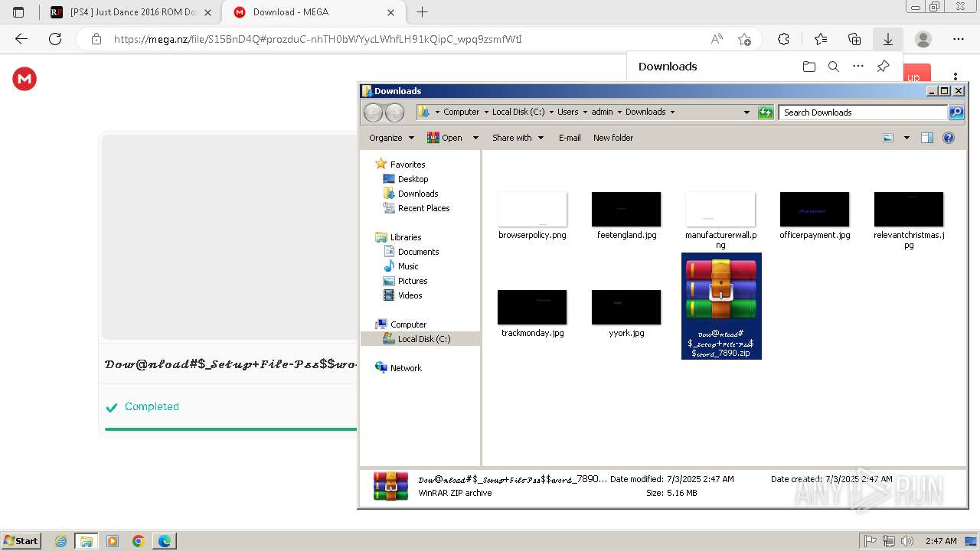Select Network in navigation pane
This screenshot has height=551, width=980.
pyautogui.click(x=406, y=368)
